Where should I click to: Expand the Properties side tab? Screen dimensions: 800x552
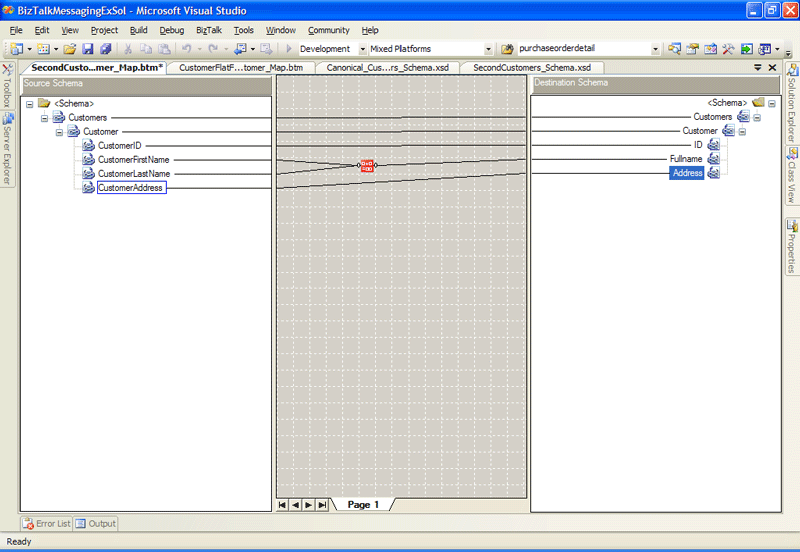792,247
